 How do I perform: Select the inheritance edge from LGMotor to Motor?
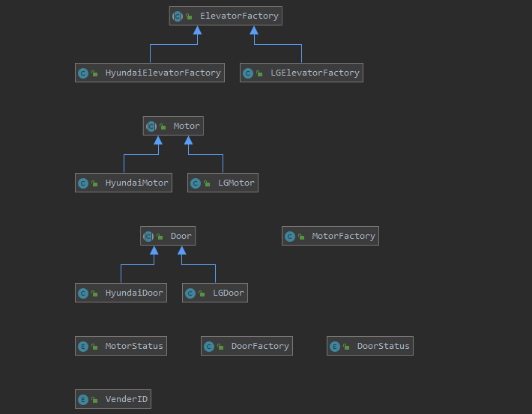(205, 155)
